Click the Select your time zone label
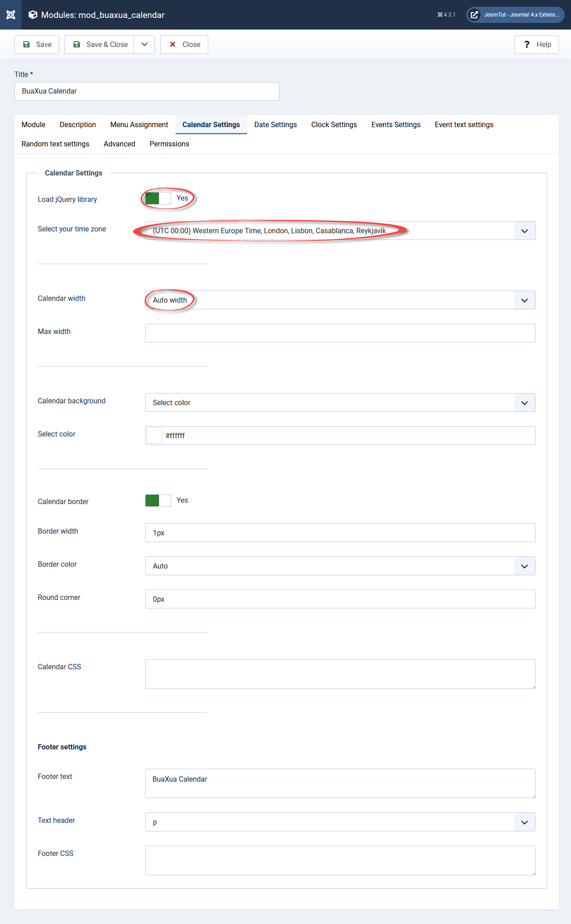The image size is (571, 924). [72, 229]
